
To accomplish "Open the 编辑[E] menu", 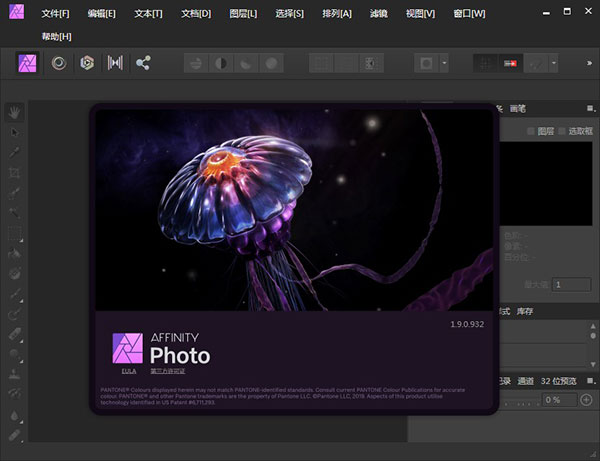I will click(x=101, y=14).
